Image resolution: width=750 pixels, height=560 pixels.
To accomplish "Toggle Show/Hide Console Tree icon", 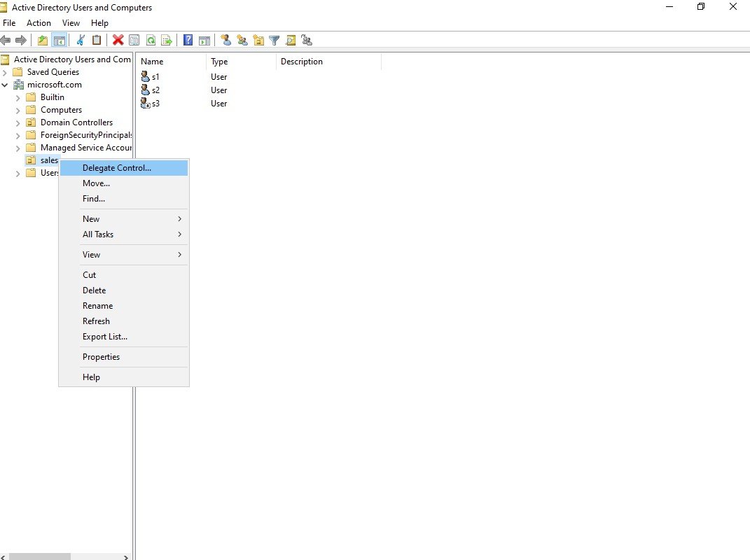I will tap(60, 41).
